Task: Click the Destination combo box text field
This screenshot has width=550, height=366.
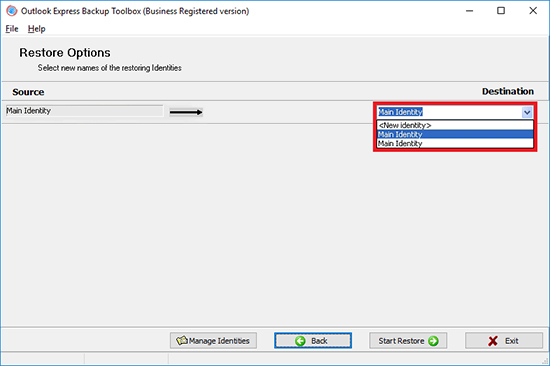Action: 450,112
